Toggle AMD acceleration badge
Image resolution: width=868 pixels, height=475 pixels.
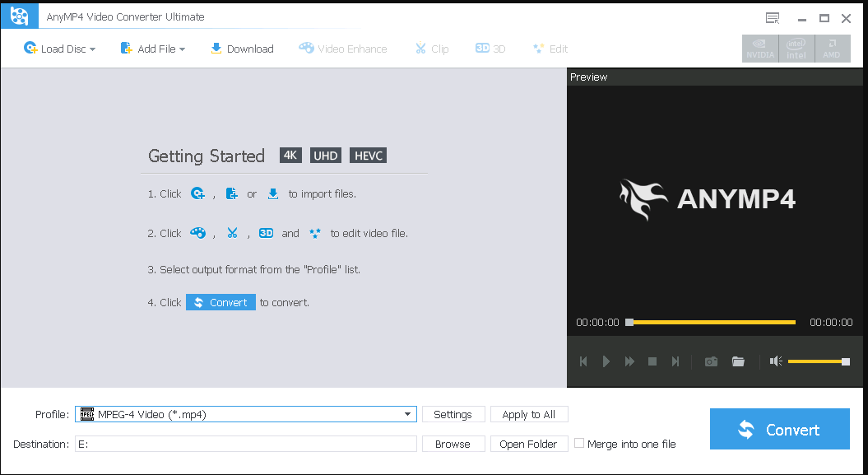(x=832, y=49)
